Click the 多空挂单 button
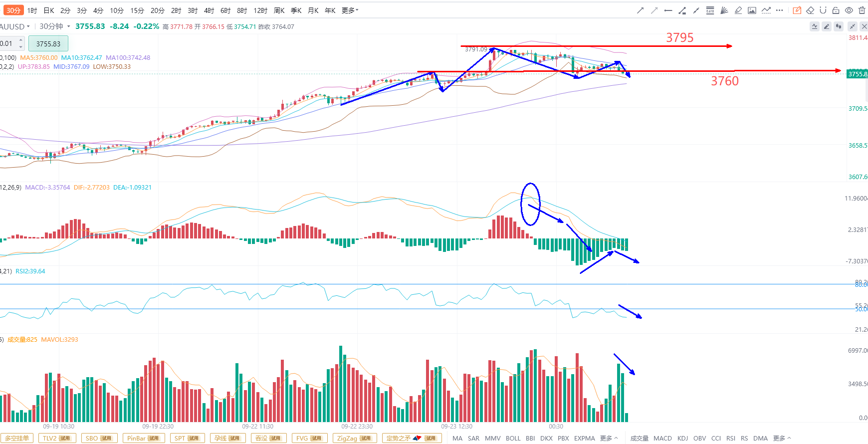The width and height of the screenshot is (868, 444). coord(17,438)
